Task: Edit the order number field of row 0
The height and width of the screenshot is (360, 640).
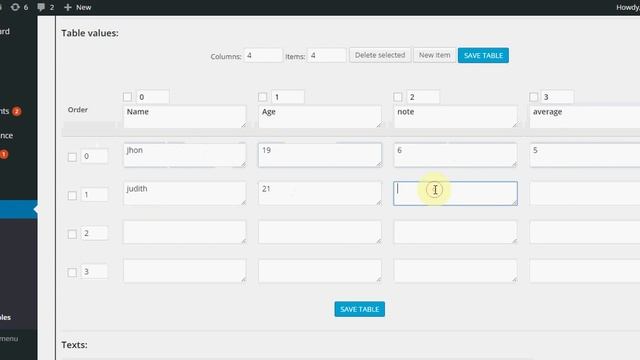Action: [94, 156]
